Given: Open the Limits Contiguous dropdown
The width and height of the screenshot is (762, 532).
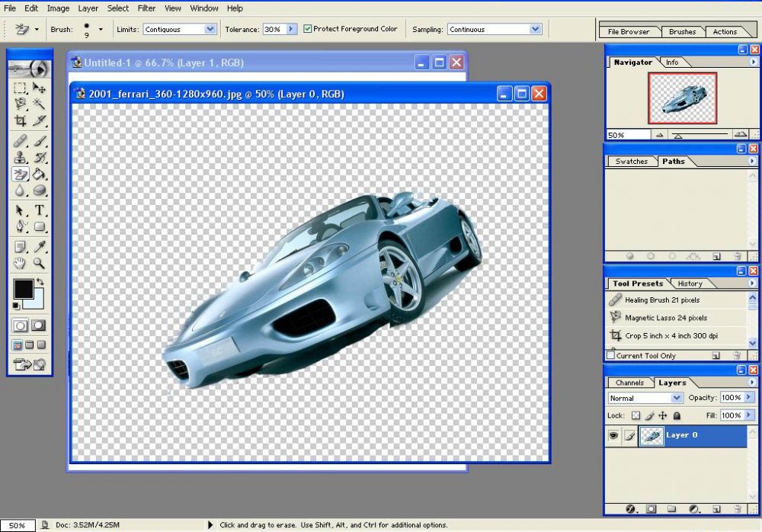Looking at the screenshot, I should pyautogui.click(x=179, y=29).
